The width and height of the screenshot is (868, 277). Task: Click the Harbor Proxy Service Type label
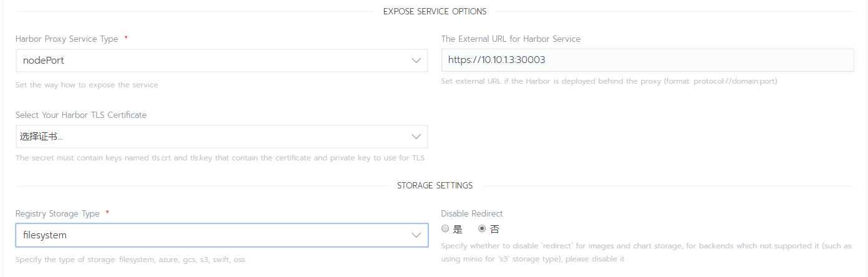coord(67,39)
